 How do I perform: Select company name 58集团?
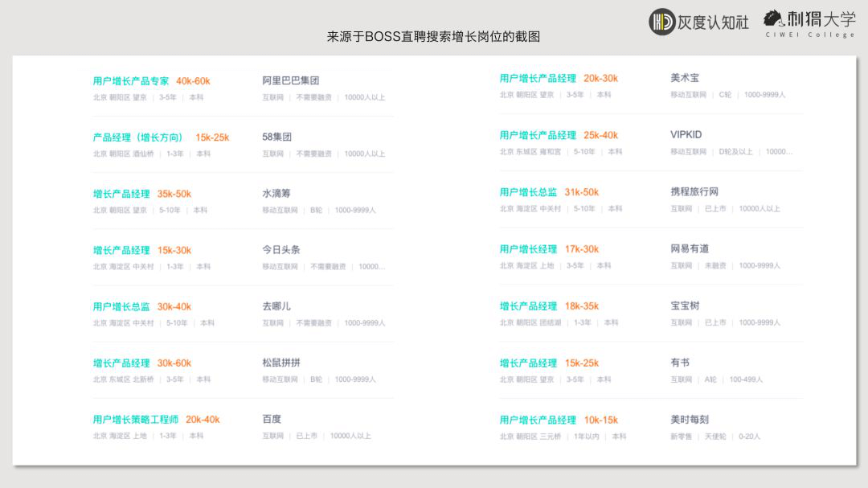click(276, 137)
